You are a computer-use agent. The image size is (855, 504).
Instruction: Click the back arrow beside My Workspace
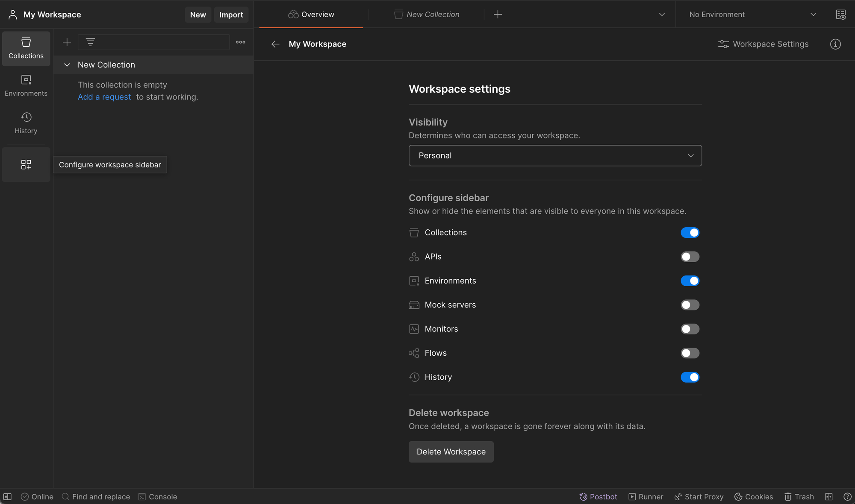[x=275, y=44]
